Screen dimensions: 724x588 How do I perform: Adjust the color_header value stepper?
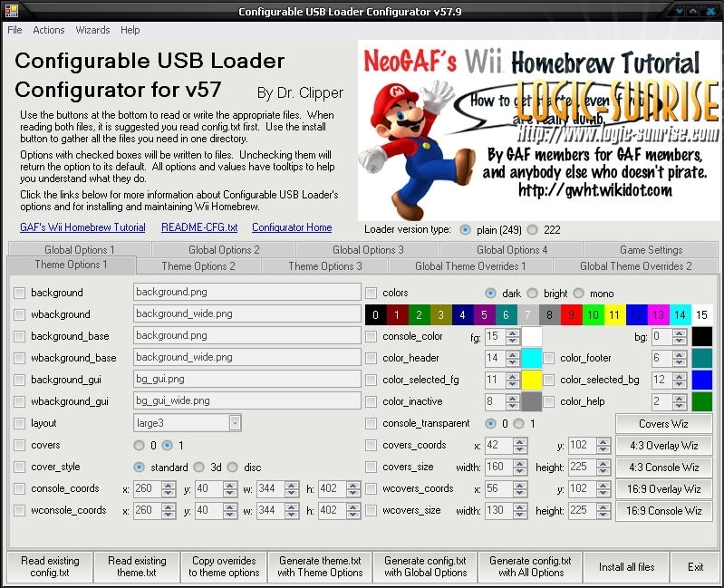pyautogui.click(x=513, y=358)
